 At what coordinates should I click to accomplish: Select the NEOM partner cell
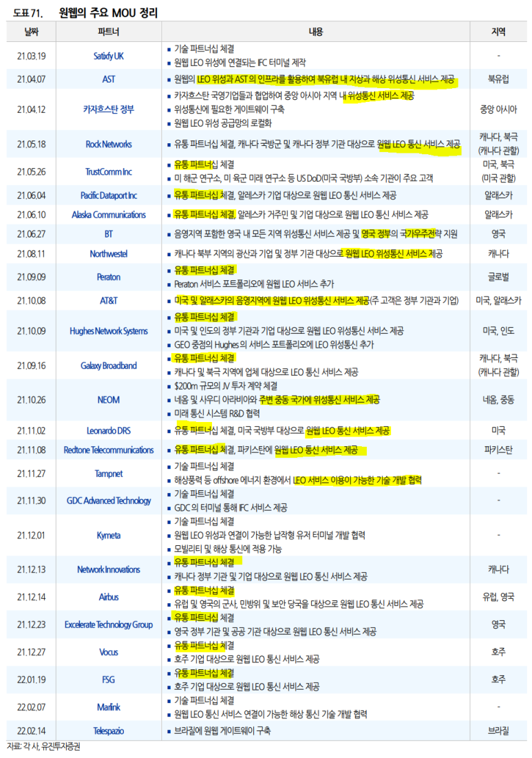click(109, 400)
